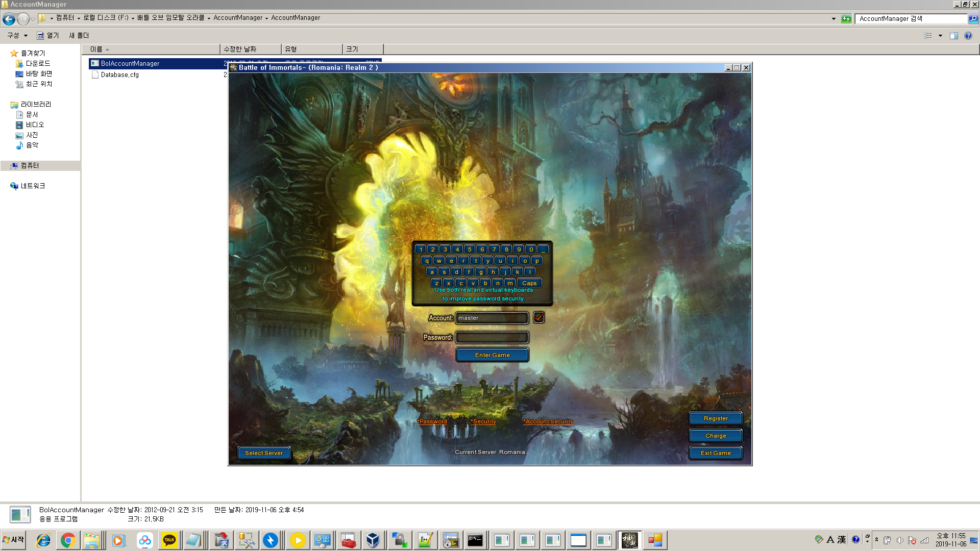This screenshot has width=980, height=551.
Task: Select Database.cfg file in list
Action: pyautogui.click(x=119, y=75)
